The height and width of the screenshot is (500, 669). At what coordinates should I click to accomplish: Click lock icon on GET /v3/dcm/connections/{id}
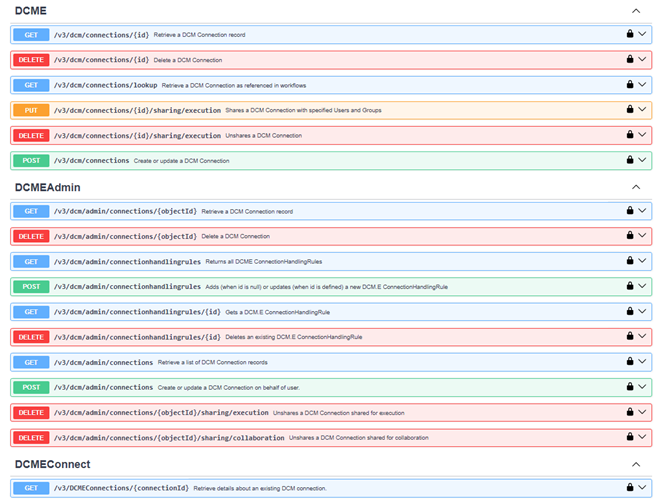tap(630, 34)
